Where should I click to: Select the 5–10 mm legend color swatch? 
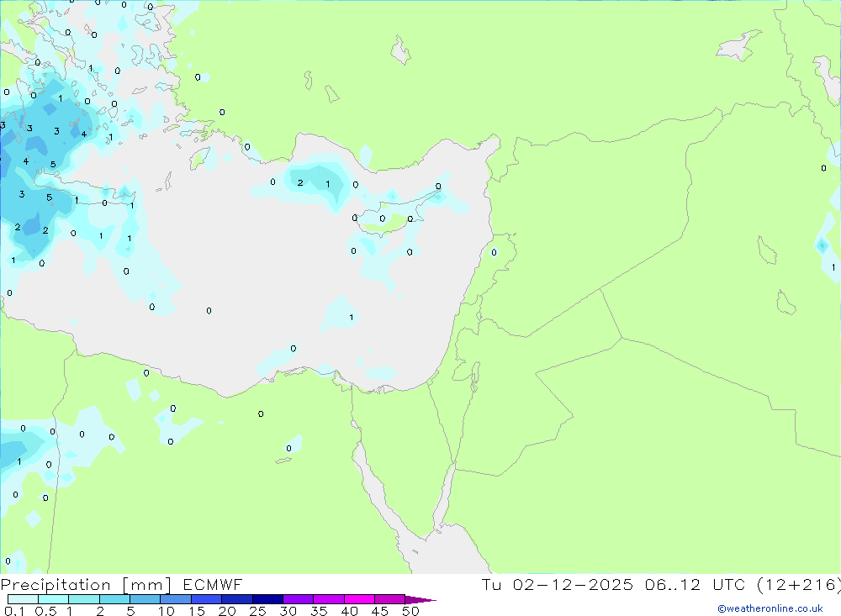(x=145, y=599)
